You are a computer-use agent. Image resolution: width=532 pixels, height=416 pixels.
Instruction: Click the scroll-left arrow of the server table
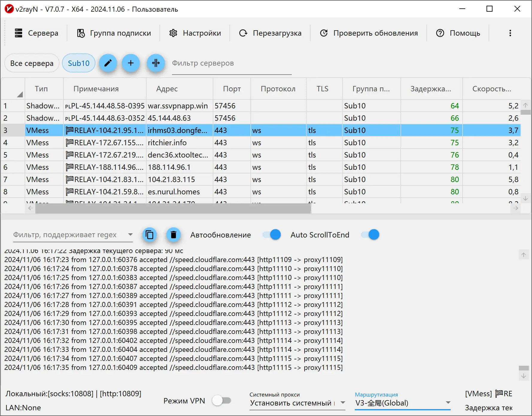(31, 208)
